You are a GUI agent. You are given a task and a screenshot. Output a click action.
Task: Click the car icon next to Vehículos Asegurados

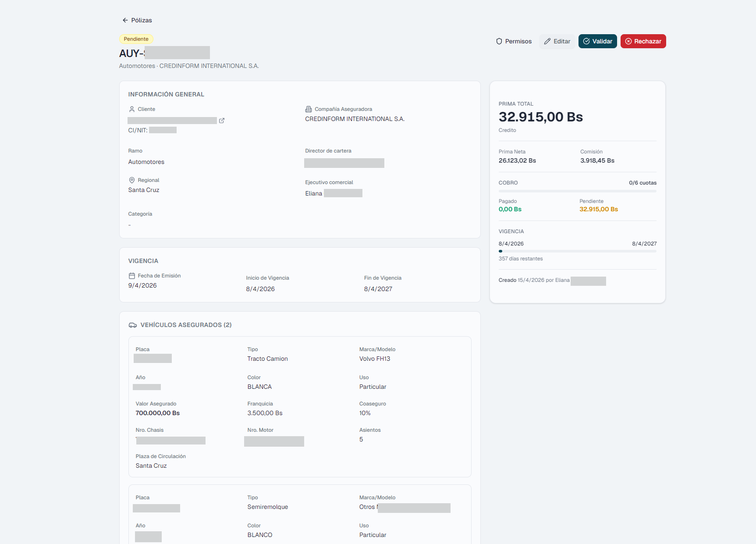pos(132,325)
